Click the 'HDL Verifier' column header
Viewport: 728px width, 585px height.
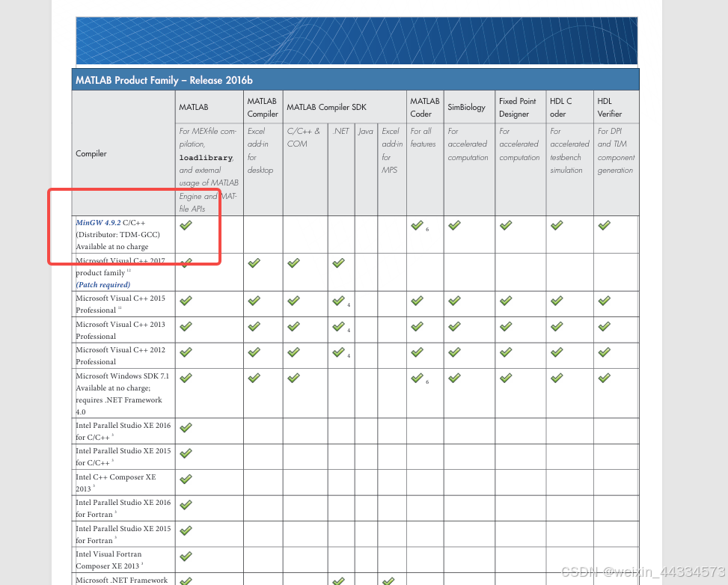coord(616,107)
